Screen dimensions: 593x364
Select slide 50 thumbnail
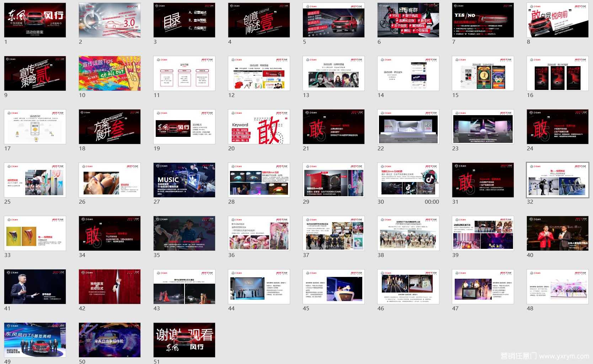click(x=109, y=340)
